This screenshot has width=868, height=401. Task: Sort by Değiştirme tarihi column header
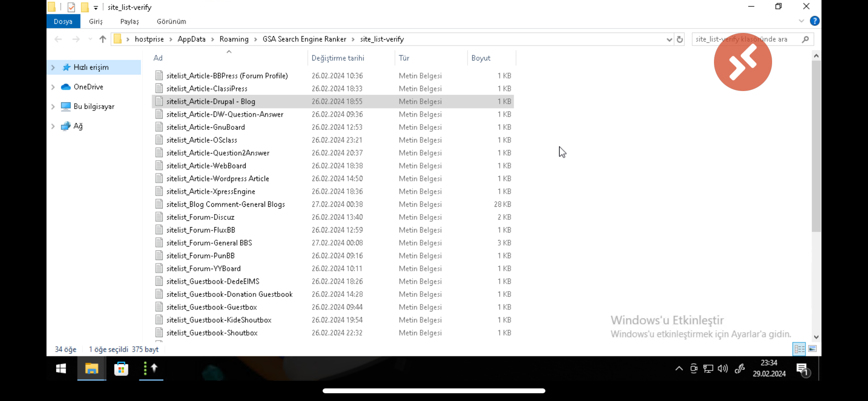tap(338, 58)
